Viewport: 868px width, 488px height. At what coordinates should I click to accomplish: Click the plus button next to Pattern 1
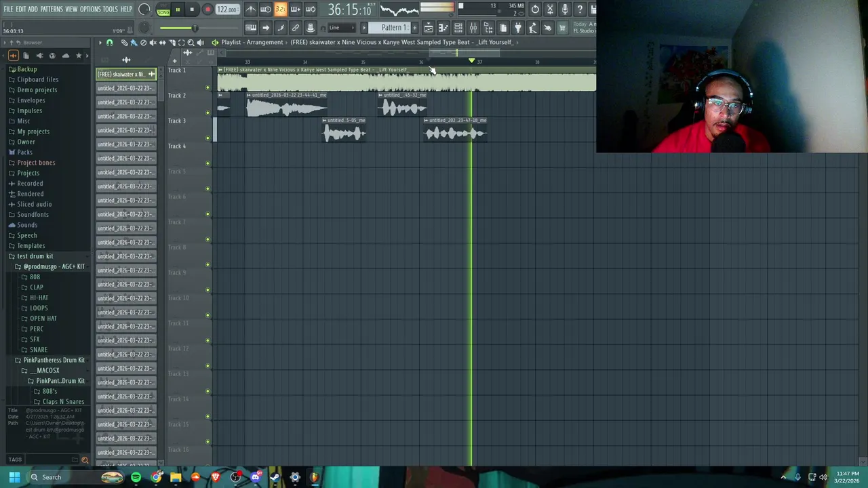point(414,28)
